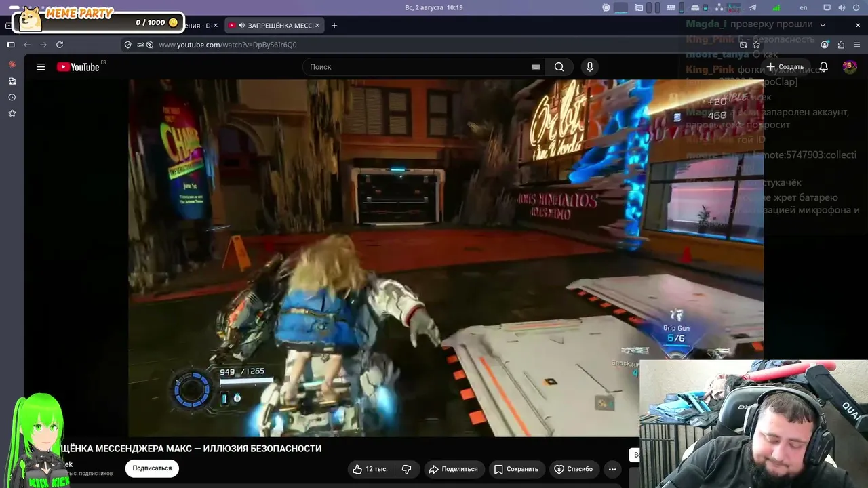Open the red asterisk sidebar icon

point(12,64)
